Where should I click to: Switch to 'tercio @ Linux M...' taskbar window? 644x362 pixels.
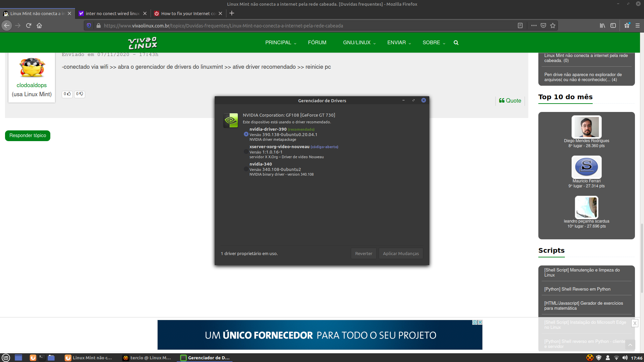[x=147, y=358]
